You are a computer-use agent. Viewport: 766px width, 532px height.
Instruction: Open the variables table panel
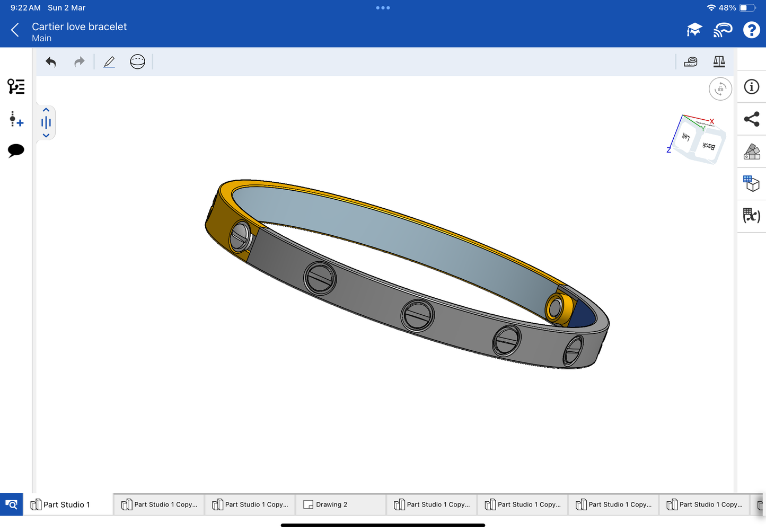(x=751, y=216)
